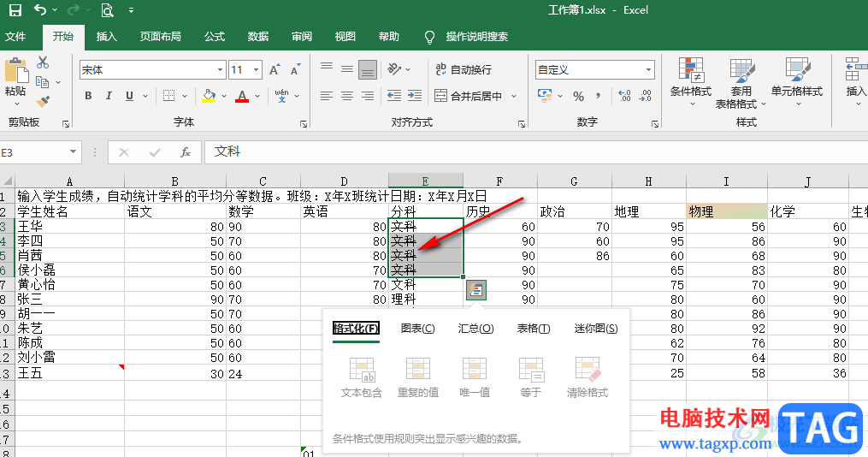Open the phonetic guide (wén) tool
This screenshot has height=457, width=868.
click(x=281, y=96)
